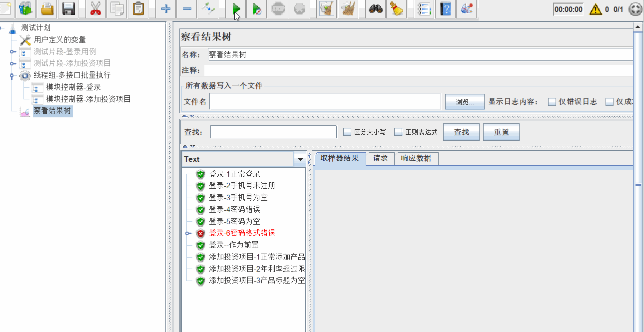
Task: Open a test plan with folder icon
Action: pyautogui.click(x=48, y=8)
